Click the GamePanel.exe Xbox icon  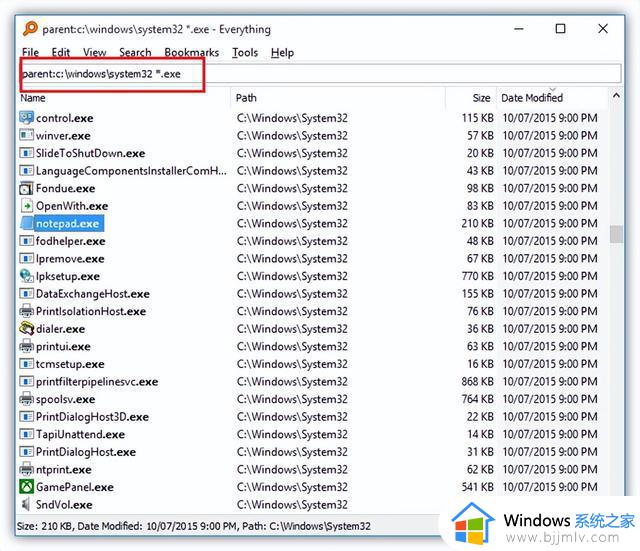click(x=27, y=487)
